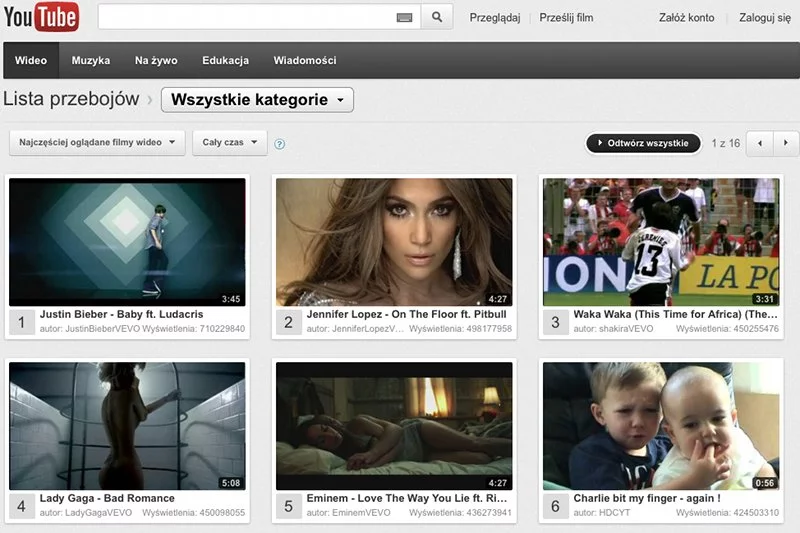Screen dimensions: 800x533
Task: Expand the Wszystkie kategorie dropdown
Action: click(x=257, y=99)
